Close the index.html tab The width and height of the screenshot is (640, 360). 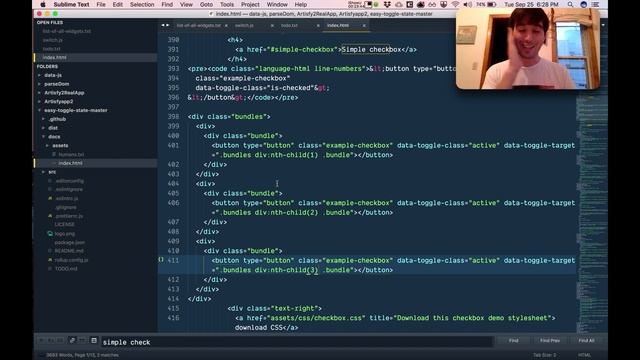[x=364, y=25]
